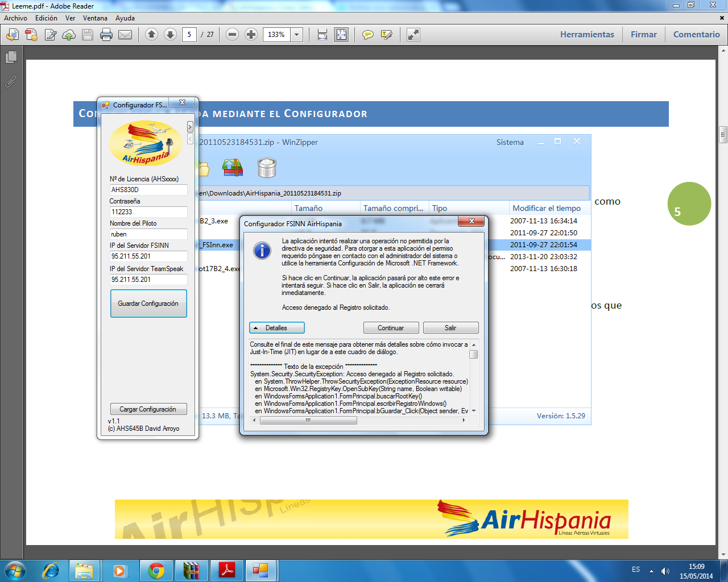Go to next page with down arrow

point(170,35)
